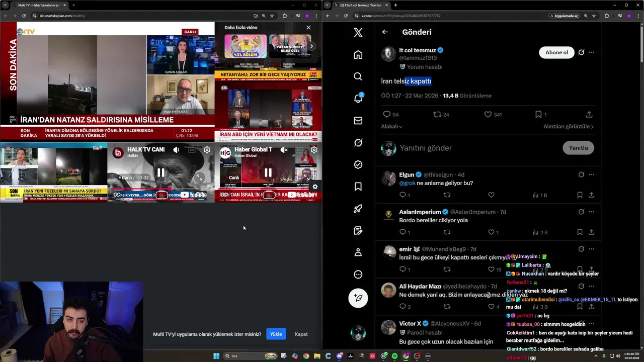Share the main post

tap(589, 115)
